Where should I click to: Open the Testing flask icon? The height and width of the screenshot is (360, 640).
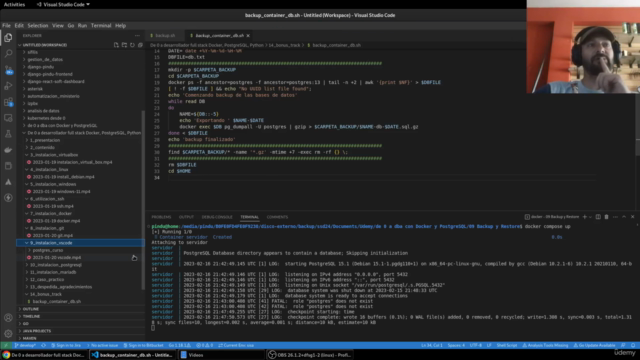[8, 134]
